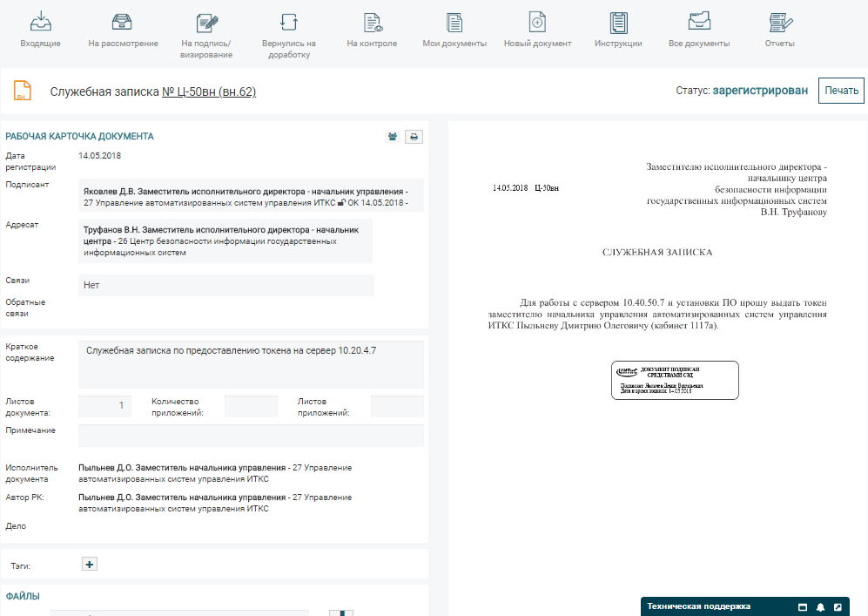Image resolution: width=868 pixels, height=616 pixels.
Task: Click the Примечание input field
Action: pos(251,435)
